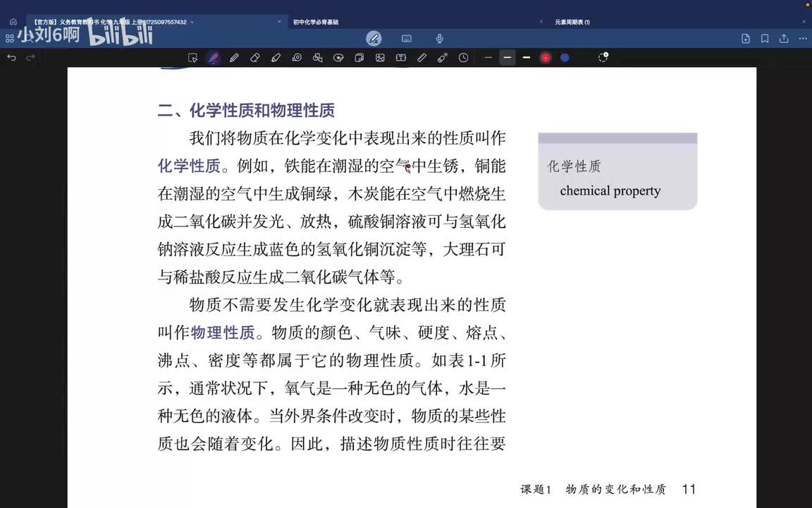Close the 元素周期表 (1) tab
This screenshot has height=508, width=812.
coord(804,22)
